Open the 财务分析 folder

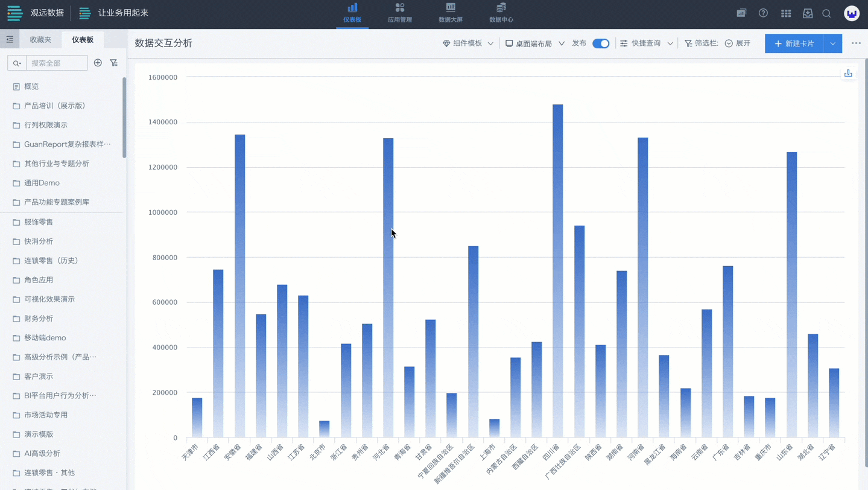[39, 319]
